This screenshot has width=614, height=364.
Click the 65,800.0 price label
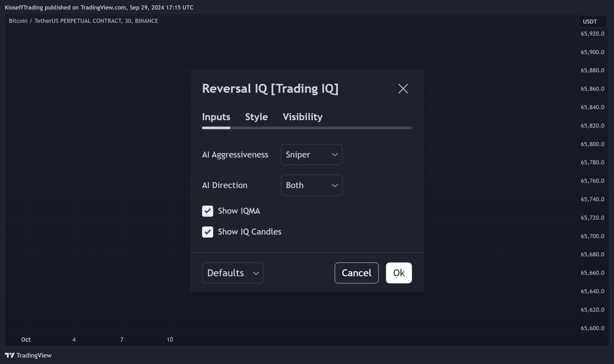pos(592,144)
